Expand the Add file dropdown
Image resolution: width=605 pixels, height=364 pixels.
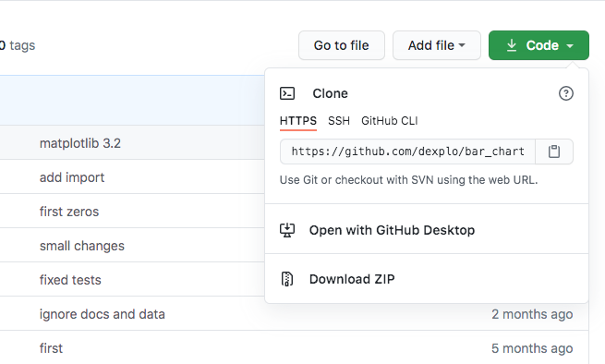click(x=437, y=45)
